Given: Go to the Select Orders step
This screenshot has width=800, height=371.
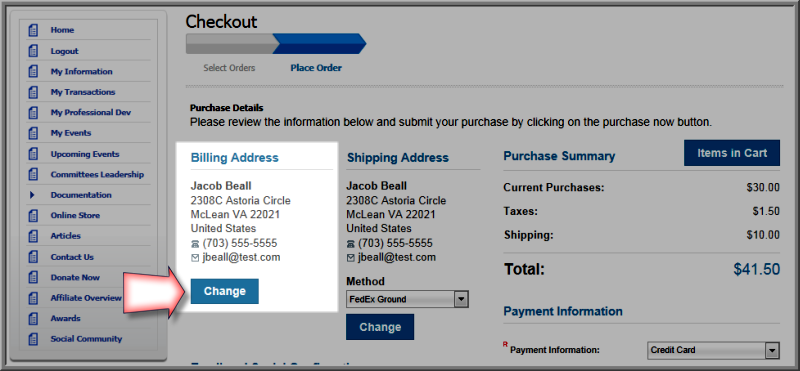Looking at the screenshot, I should click(229, 68).
